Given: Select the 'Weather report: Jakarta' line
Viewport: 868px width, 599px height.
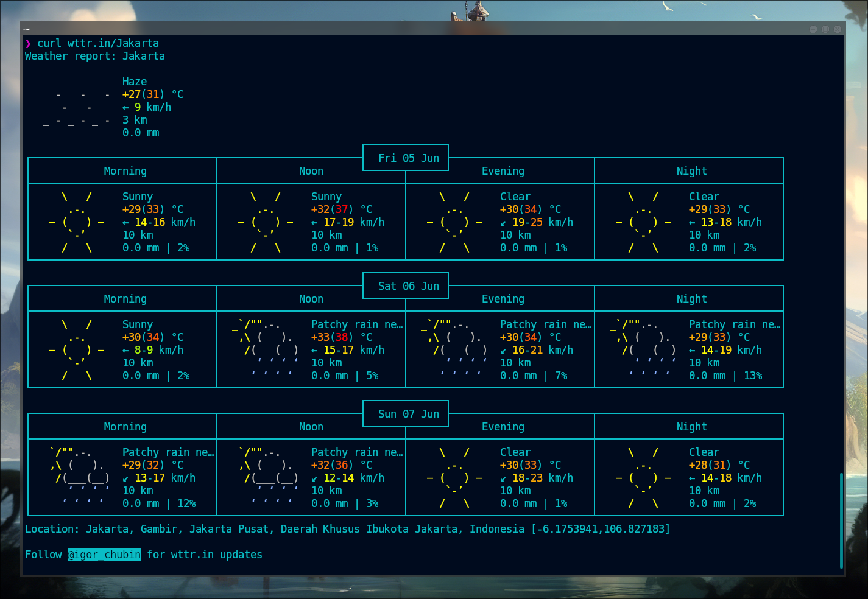Looking at the screenshot, I should pos(95,56).
